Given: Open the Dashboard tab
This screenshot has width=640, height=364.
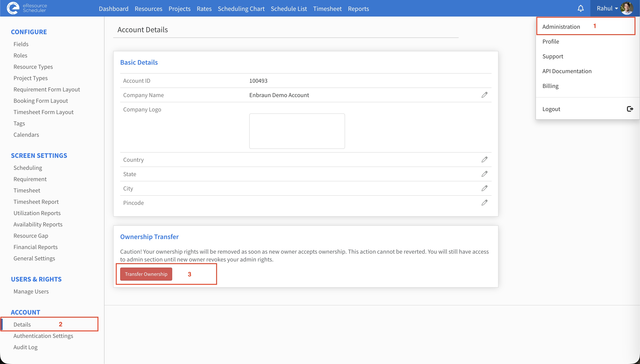Looking at the screenshot, I should click(113, 9).
